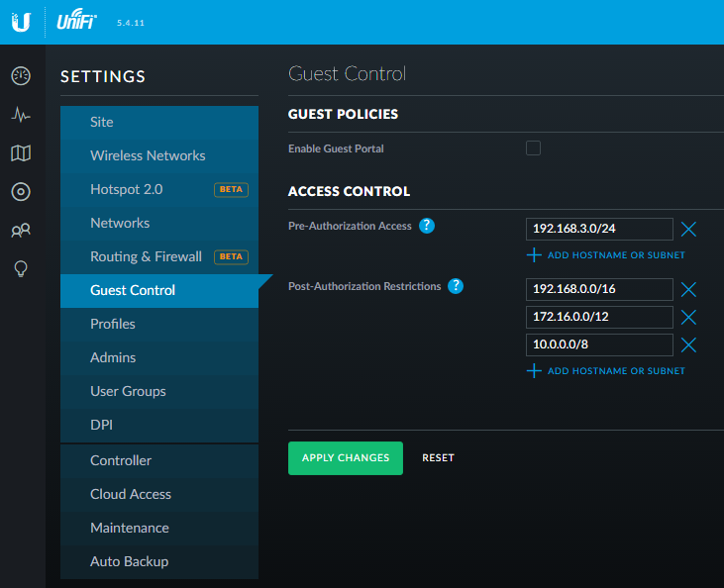Image resolution: width=724 pixels, height=588 pixels.
Task: Click the Ubiquiti U logo icon
Action: coord(21,22)
